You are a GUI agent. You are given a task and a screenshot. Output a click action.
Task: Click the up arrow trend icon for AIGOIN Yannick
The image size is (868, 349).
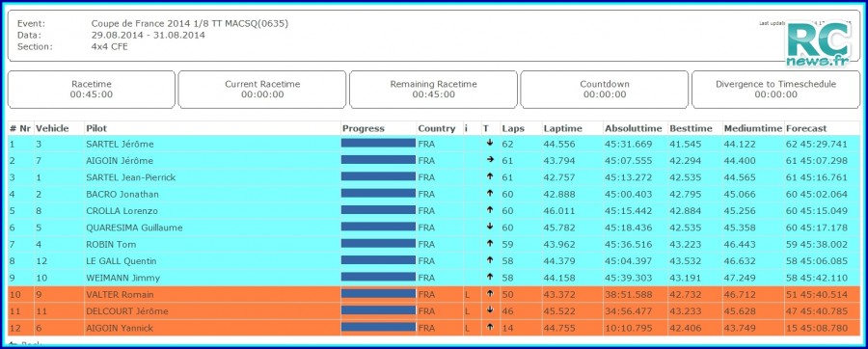489,328
